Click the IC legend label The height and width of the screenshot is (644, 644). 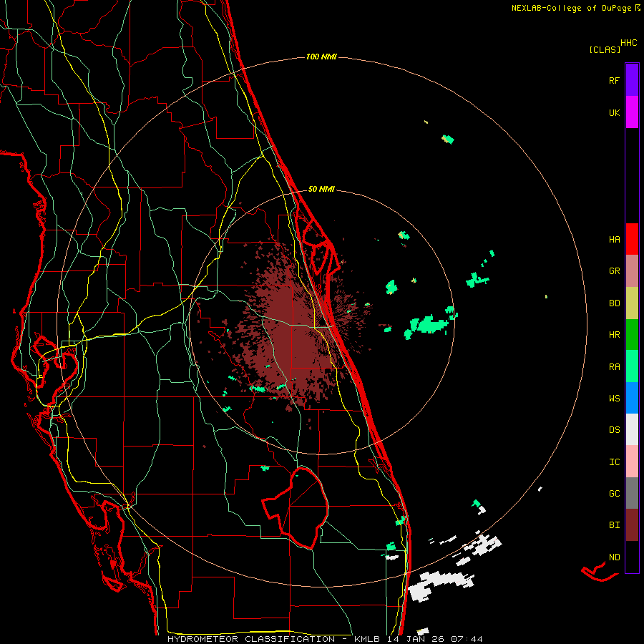(x=614, y=462)
